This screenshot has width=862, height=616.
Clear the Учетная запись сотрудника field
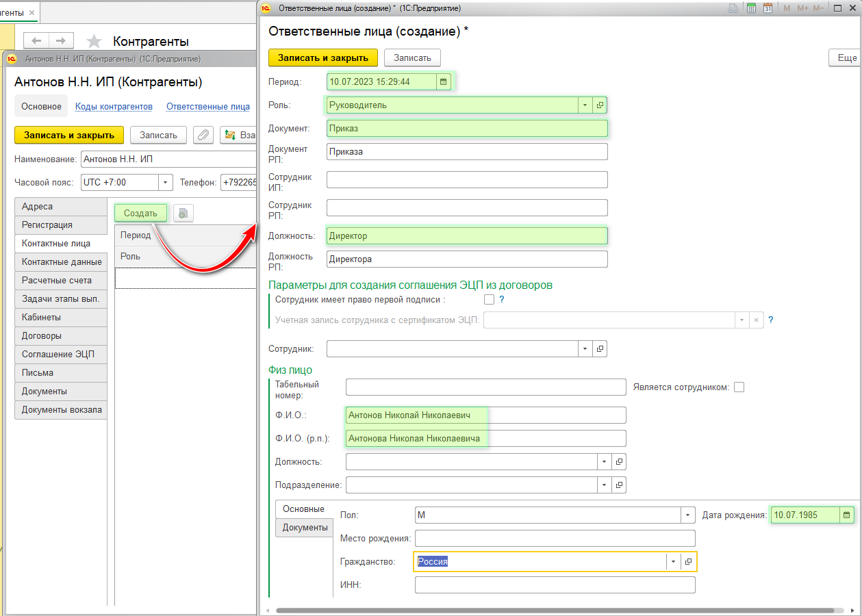(756, 320)
